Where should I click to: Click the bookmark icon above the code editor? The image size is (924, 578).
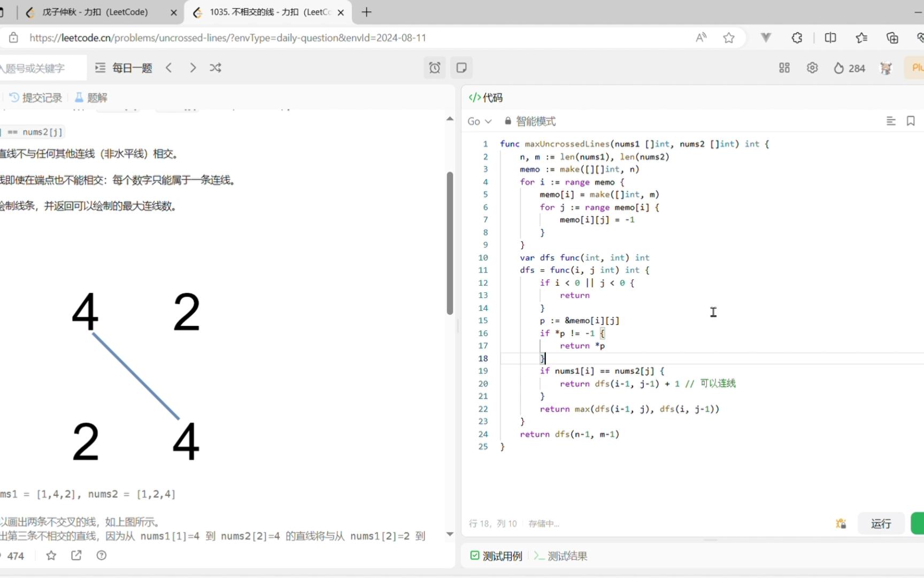pos(911,121)
